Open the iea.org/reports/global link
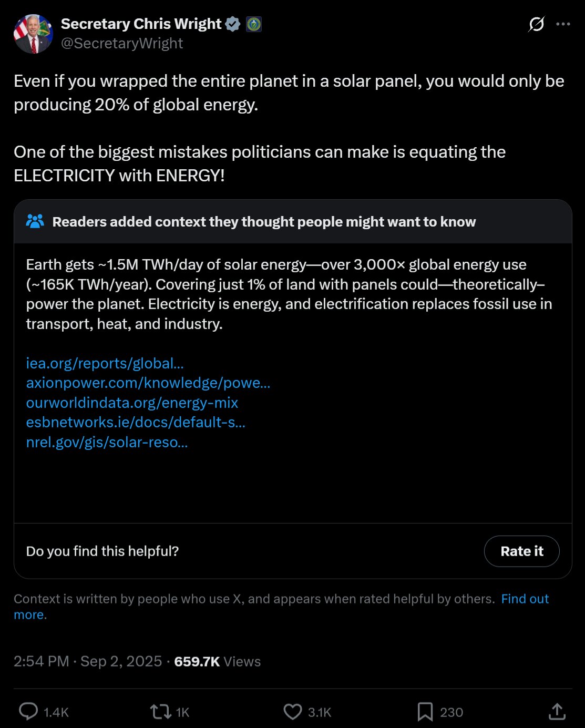Viewport: 585px width, 728px height. (105, 363)
